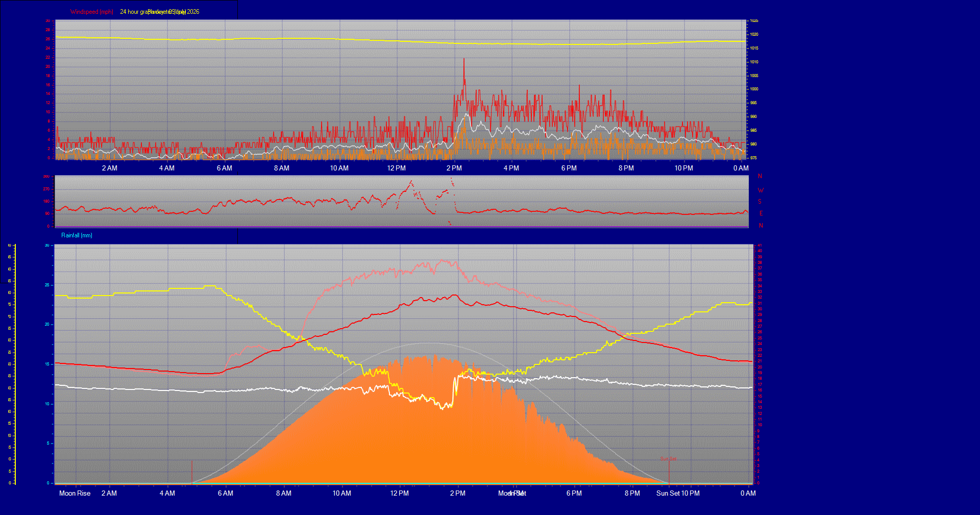Pick "8 PM" below the temperature chart
Viewport: 980px width, 515px height.
[x=632, y=493]
